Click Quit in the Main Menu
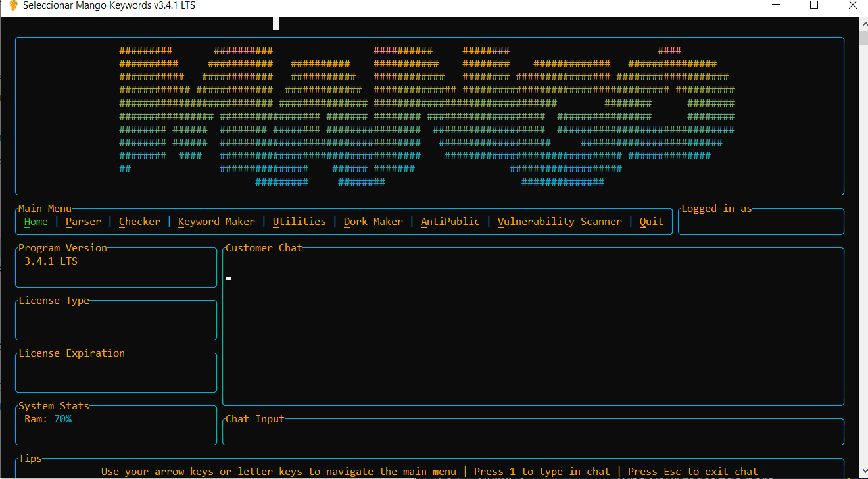 pos(651,222)
